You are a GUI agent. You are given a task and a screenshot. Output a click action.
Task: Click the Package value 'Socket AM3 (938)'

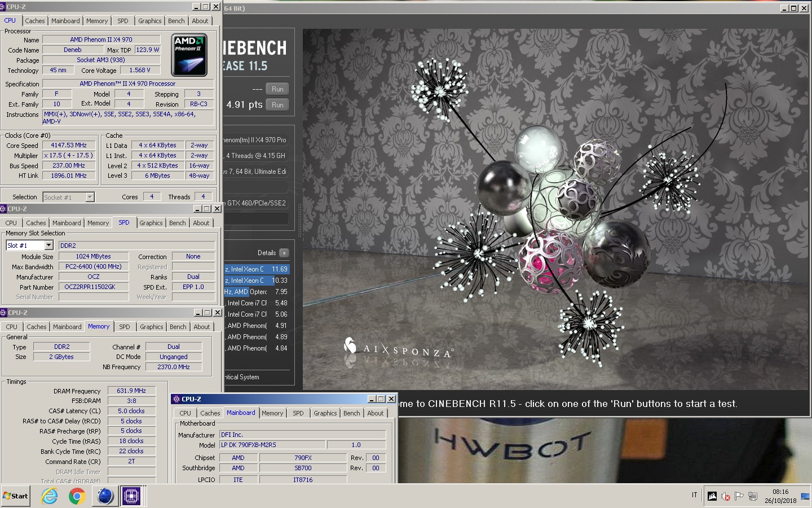pyautogui.click(x=101, y=60)
